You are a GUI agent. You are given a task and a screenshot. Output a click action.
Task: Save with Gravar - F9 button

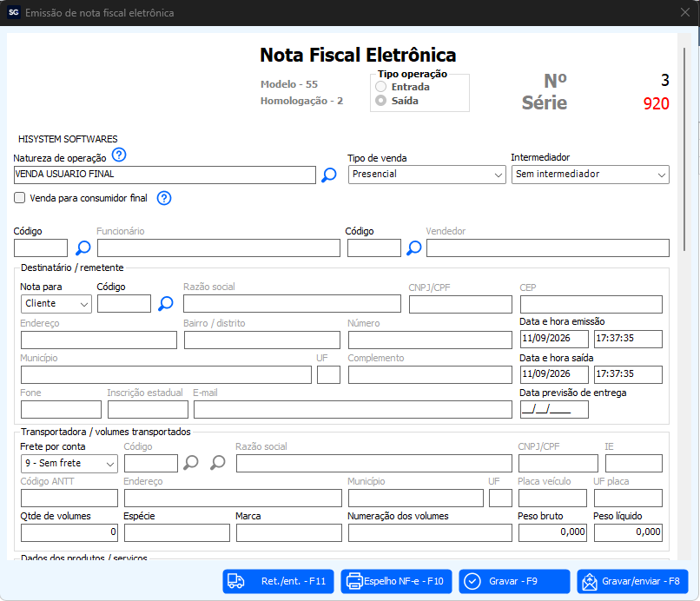point(514,581)
